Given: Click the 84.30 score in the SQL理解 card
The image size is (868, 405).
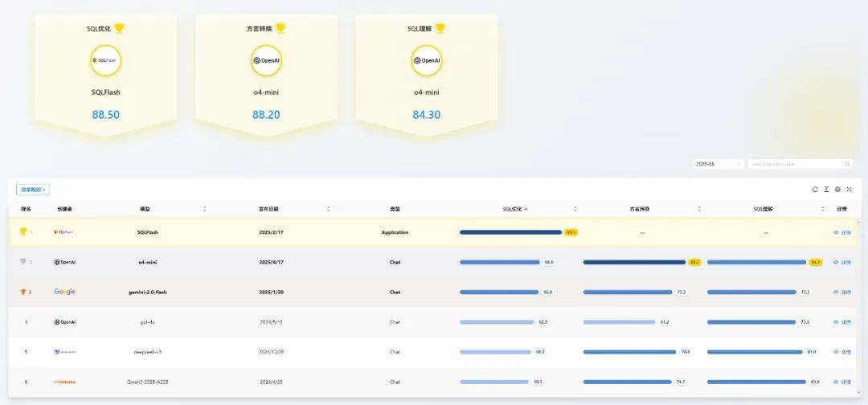Looking at the screenshot, I should pyautogui.click(x=426, y=115).
